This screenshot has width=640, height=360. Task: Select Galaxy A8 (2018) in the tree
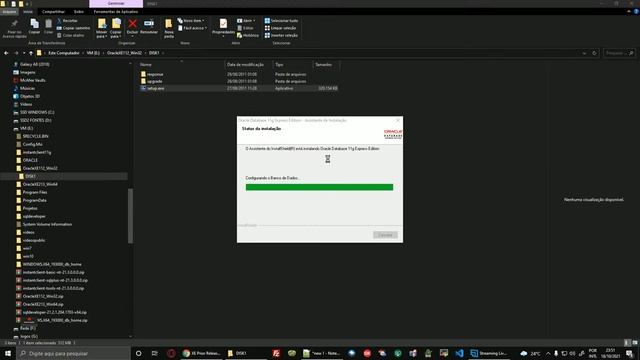[35, 64]
